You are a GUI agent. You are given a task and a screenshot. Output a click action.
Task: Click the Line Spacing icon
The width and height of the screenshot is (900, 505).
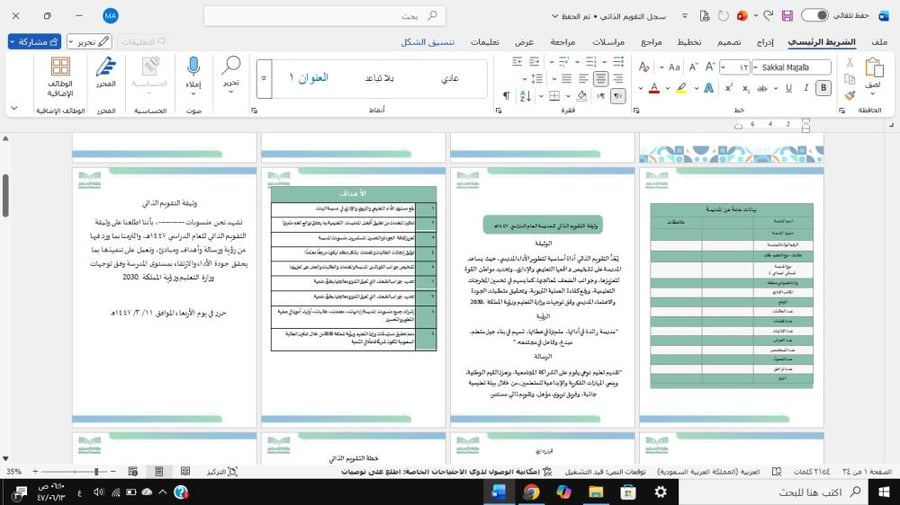[x=537, y=79]
